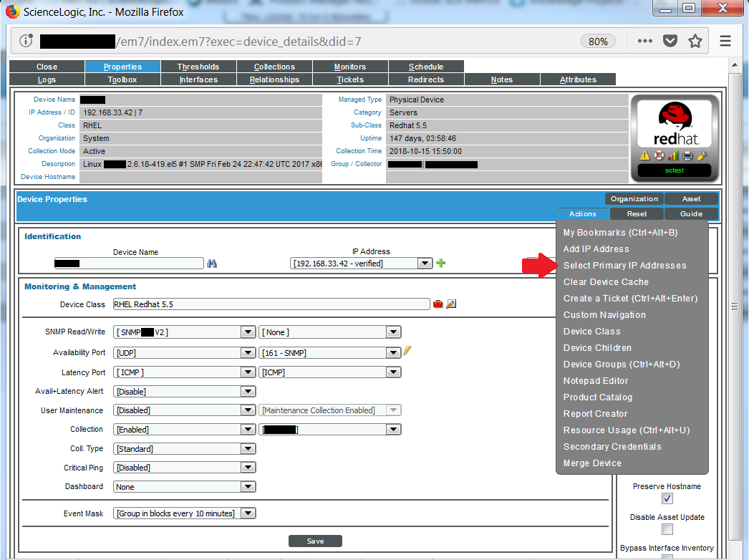This screenshot has width=749, height=560.
Task: Click the Save button
Action: click(315, 541)
